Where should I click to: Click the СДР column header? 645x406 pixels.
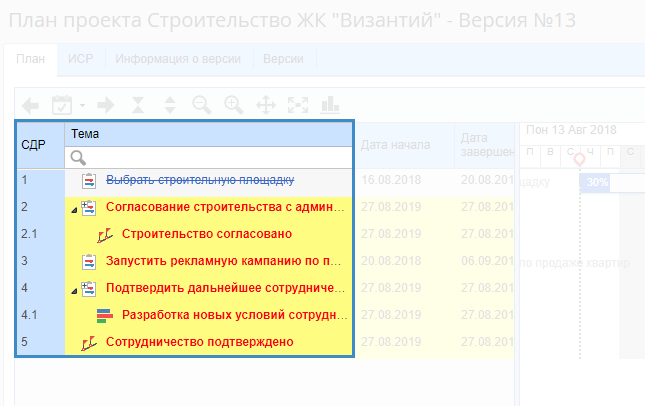40,145
